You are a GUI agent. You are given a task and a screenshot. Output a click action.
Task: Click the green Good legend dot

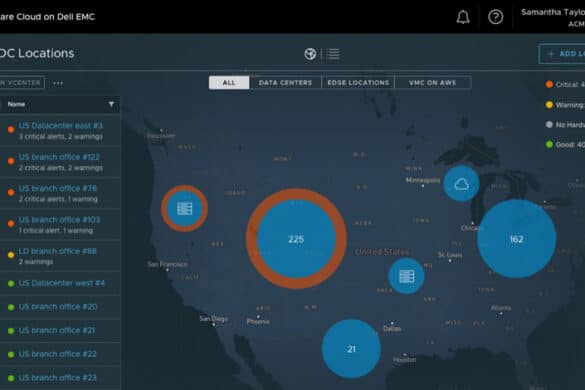(549, 144)
